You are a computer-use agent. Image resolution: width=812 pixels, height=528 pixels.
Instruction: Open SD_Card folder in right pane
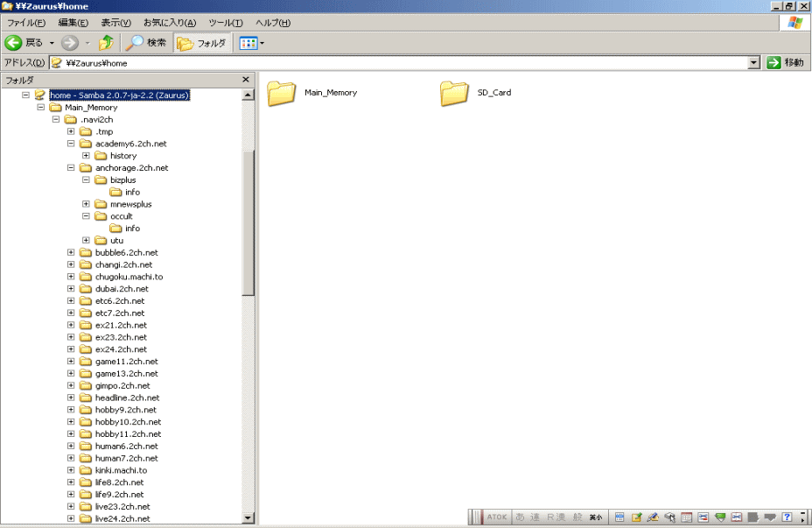click(x=476, y=94)
